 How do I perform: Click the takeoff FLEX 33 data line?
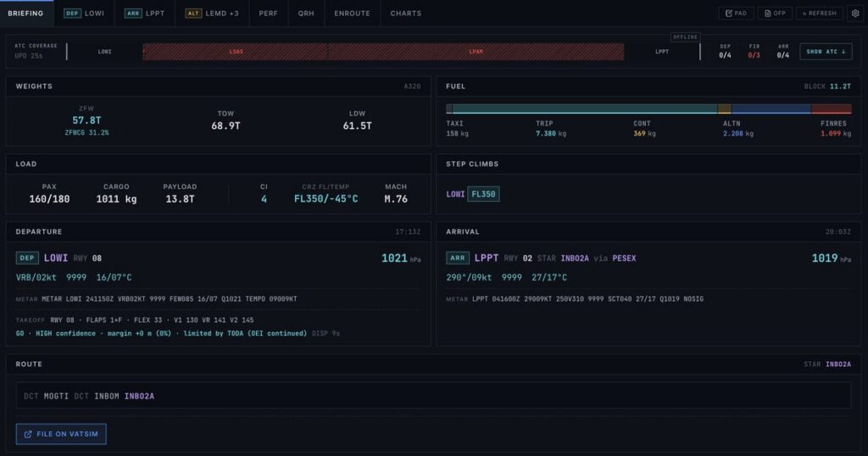(152, 320)
